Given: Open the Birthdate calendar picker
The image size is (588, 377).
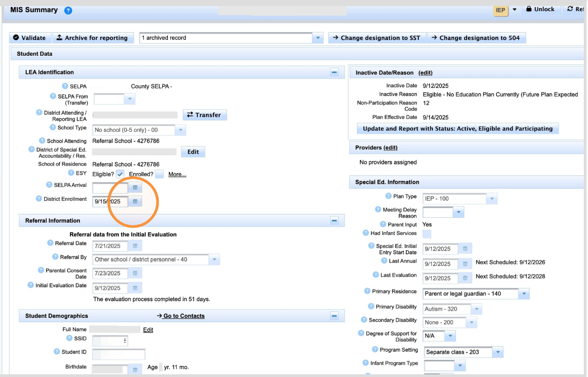Looking at the screenshot, I should tap(135, 369).
